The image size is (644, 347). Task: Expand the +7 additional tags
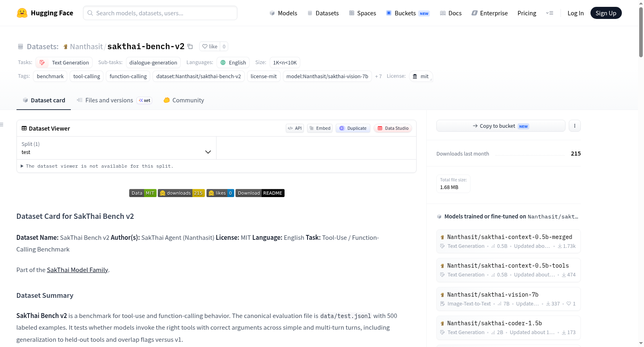tap(378, 76)
